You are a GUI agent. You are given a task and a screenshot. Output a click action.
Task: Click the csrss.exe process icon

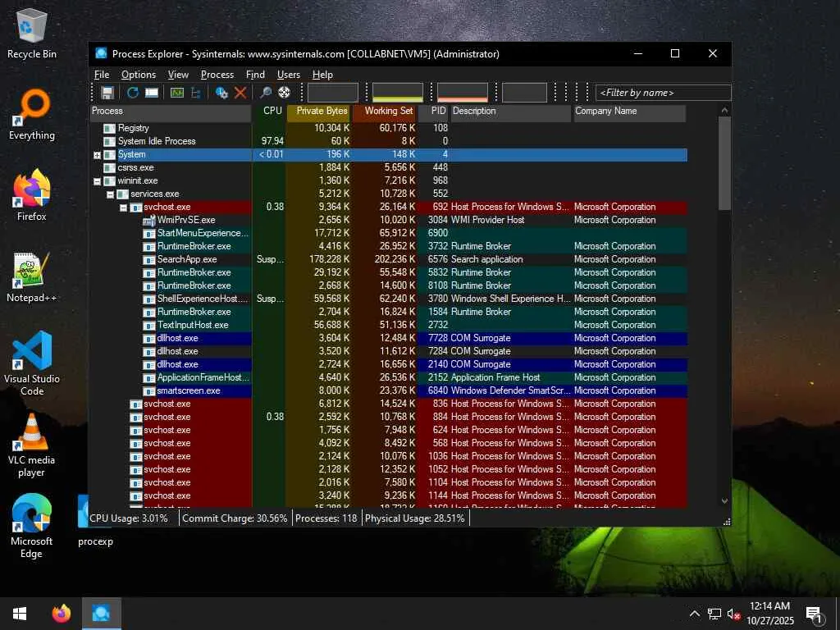tap(109, 167)
